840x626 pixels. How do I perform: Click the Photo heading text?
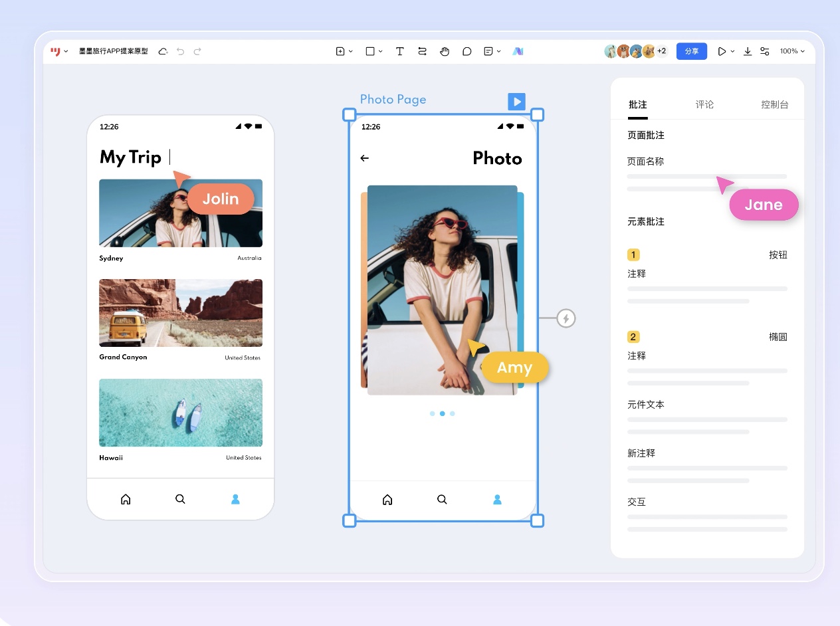[497, 158]
